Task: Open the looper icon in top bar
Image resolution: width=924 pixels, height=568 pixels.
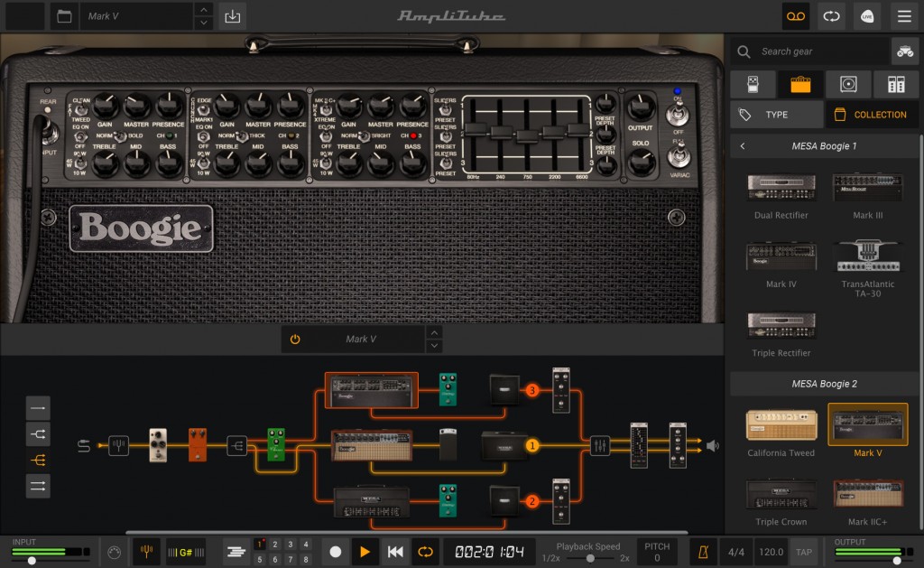Action: pyautogui.click(x=831, y=16)
